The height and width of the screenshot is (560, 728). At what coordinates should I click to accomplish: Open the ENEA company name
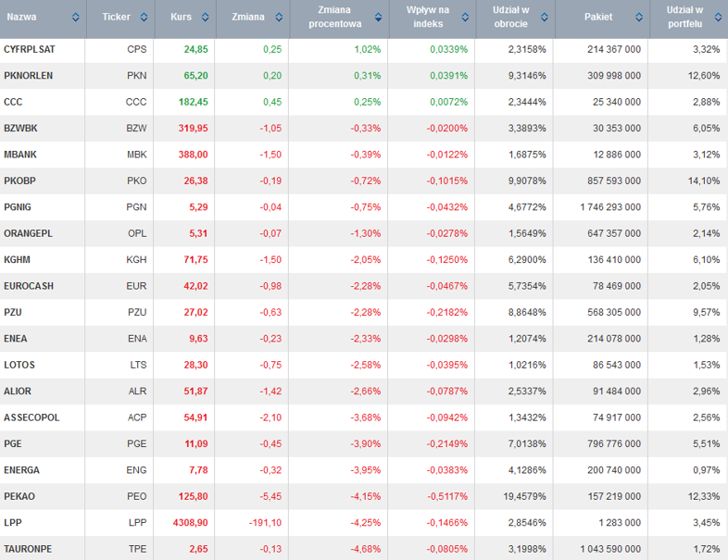coord(16,339)
